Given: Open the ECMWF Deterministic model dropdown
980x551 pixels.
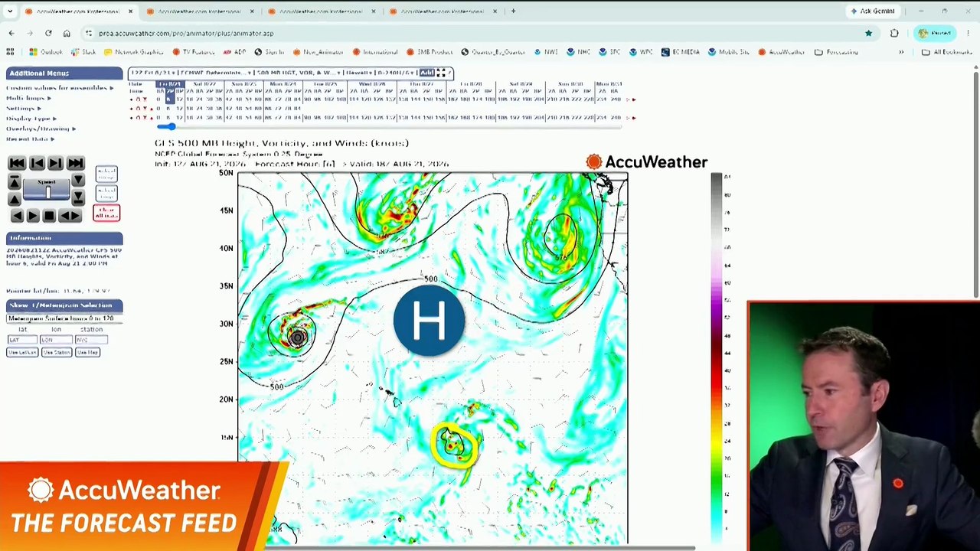Looking at the screenshot, I should 217,73.
